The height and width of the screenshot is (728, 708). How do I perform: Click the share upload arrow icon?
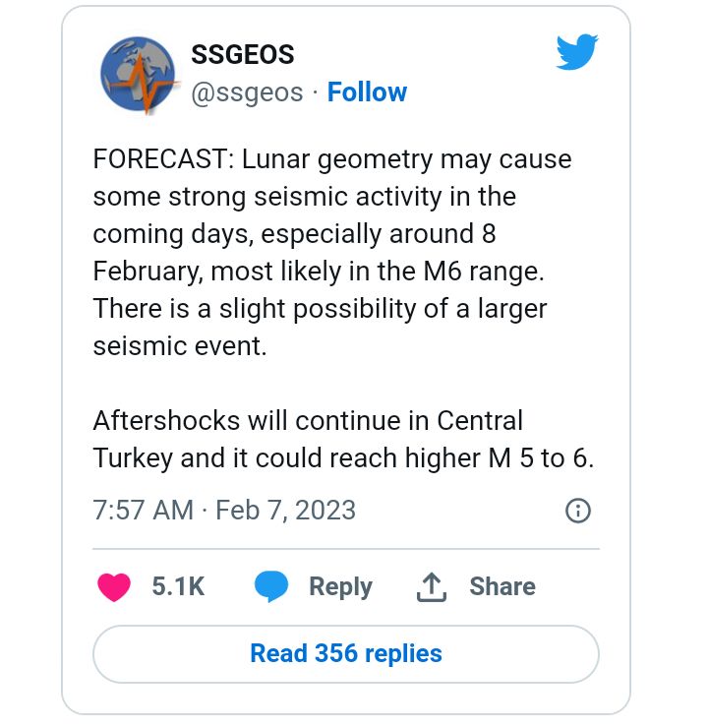(x=432, y=587)
